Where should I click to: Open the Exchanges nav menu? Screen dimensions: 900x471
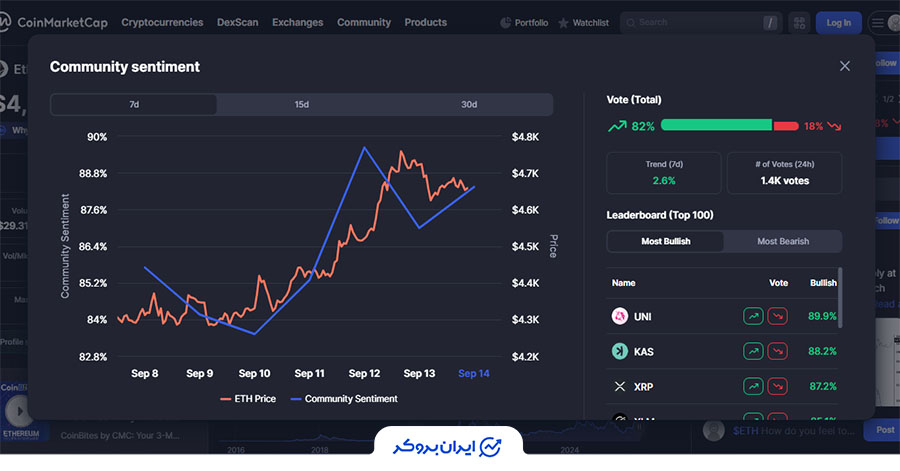click(297, 22)
